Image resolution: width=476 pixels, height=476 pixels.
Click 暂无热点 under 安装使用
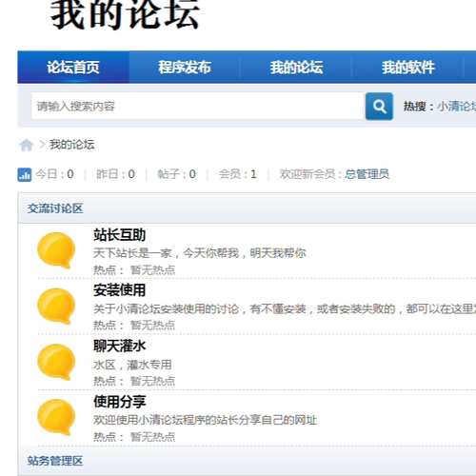(152, 326)
